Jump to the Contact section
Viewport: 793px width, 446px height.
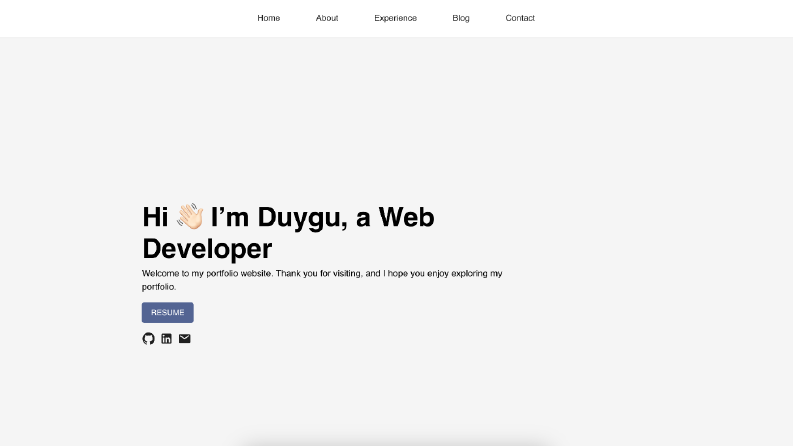coord(520,18)
